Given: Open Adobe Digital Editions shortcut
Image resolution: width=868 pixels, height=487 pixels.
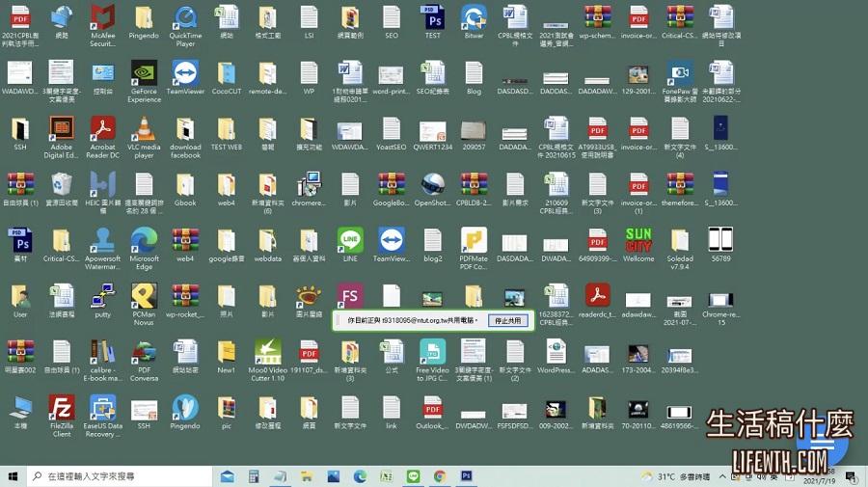Looking at the screenshot, I should 62,137.
